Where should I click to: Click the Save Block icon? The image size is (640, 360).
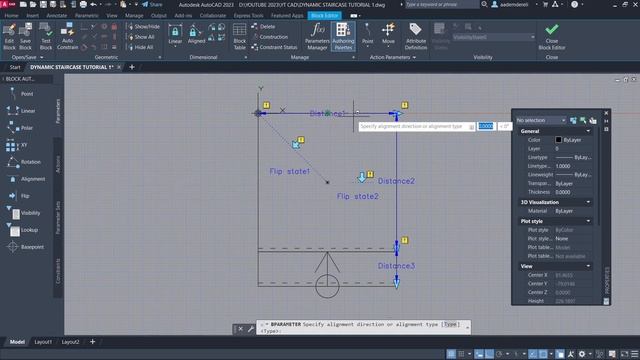[x=25, y=36]
